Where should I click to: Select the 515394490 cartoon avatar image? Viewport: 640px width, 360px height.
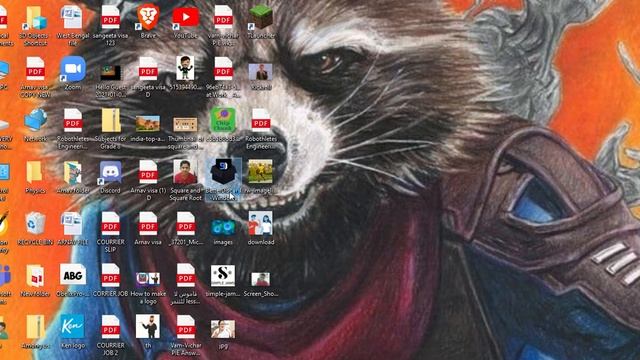tap(185, 69)
